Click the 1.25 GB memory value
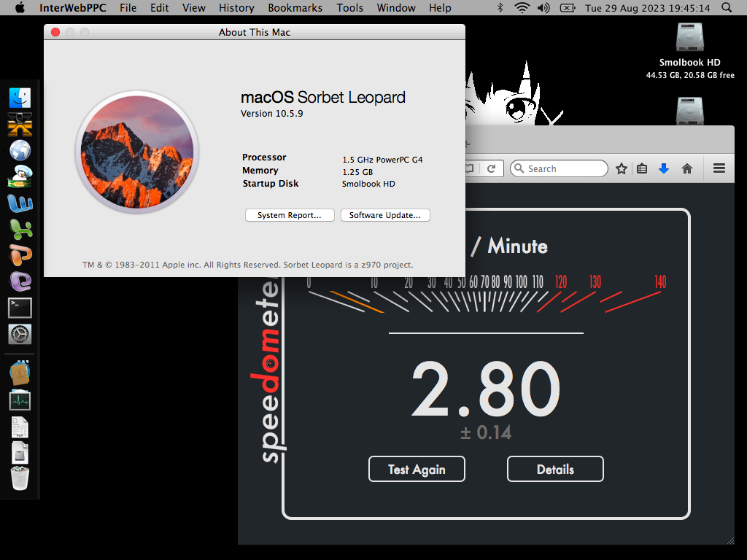The image size is (747, 560). (x=357, y=172)
